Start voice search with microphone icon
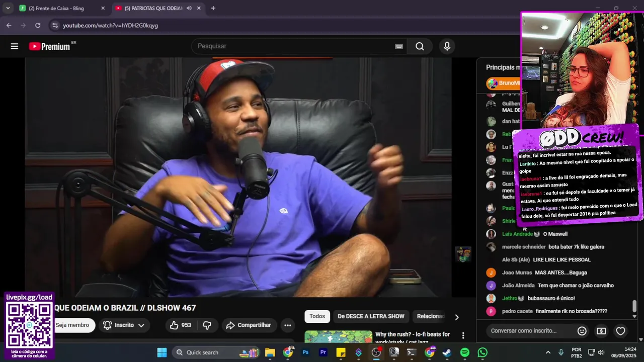The image size is (644, 362). tap(447, 46)
